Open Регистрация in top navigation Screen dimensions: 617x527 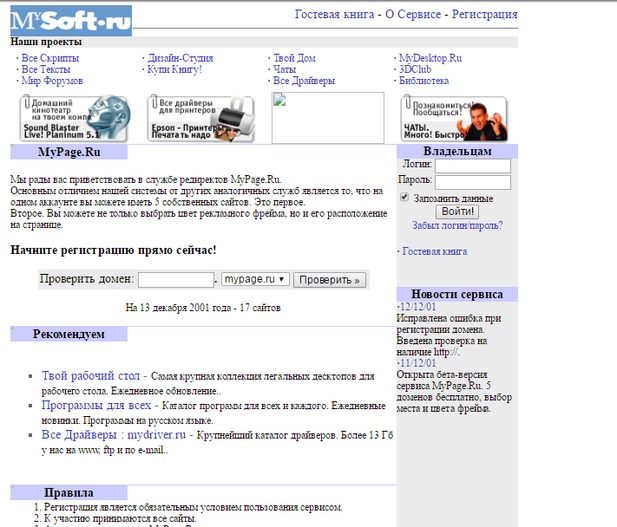pyautogui.click(x=484, y=14)
